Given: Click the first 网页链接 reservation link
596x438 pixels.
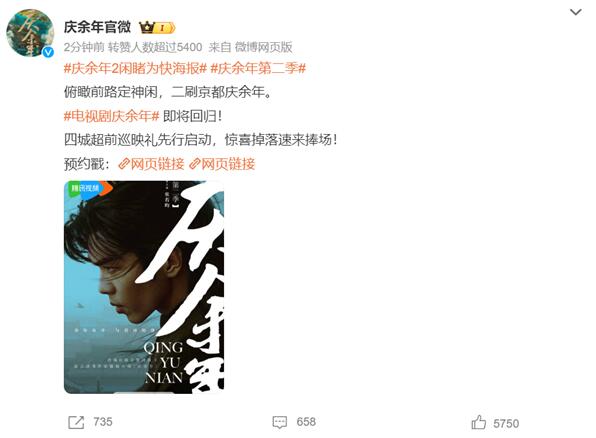Looking at the screenshot, I should point(151,164).
